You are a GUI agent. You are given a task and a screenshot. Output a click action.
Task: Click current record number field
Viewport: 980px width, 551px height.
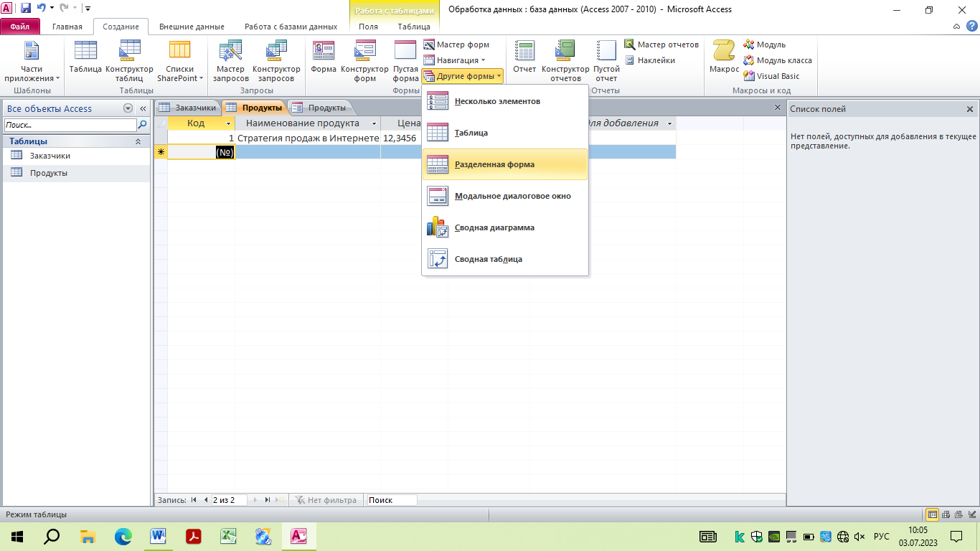(x=229, y=500)
